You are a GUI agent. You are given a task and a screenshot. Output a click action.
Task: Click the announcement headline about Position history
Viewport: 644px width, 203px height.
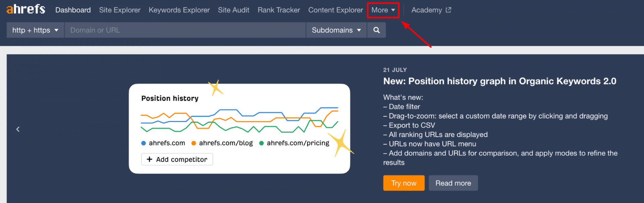(x=500, y=81)
